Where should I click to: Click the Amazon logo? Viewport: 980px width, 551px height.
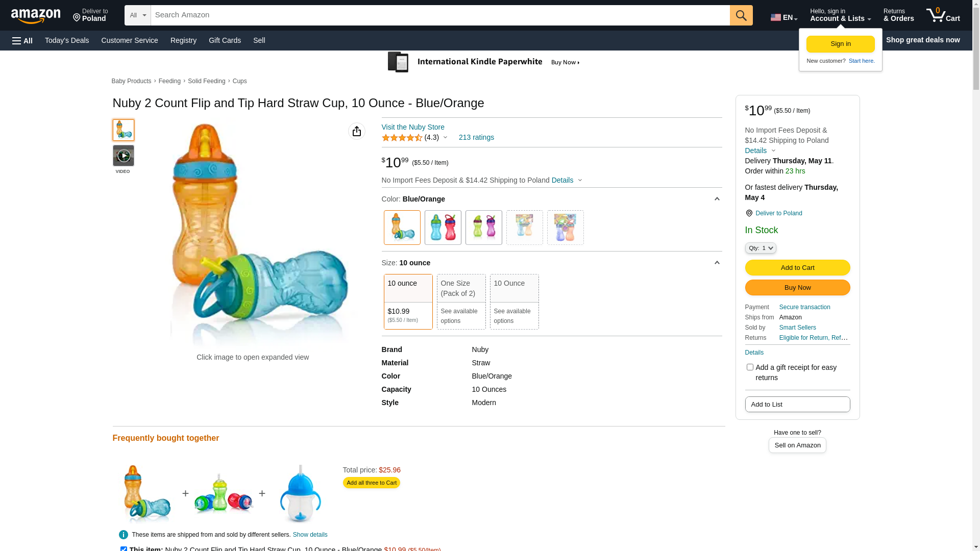click(x=36, y=16)
